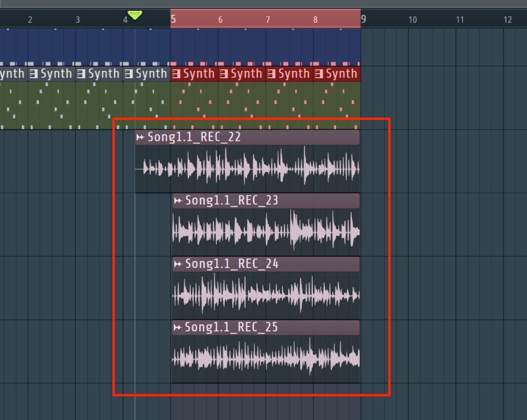Click bar 10 on the timeline ruler
This screenshot has height=420, width=527.
point(413,20)
